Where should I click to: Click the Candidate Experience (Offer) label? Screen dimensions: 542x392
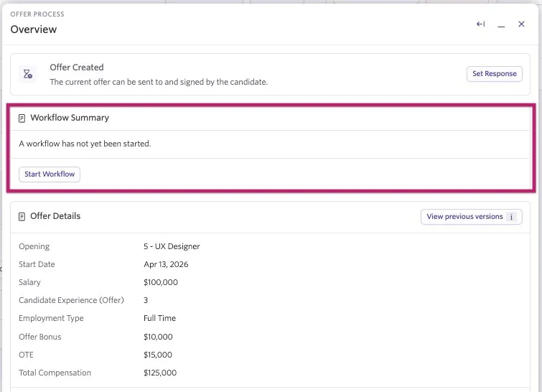click(71, 300)
